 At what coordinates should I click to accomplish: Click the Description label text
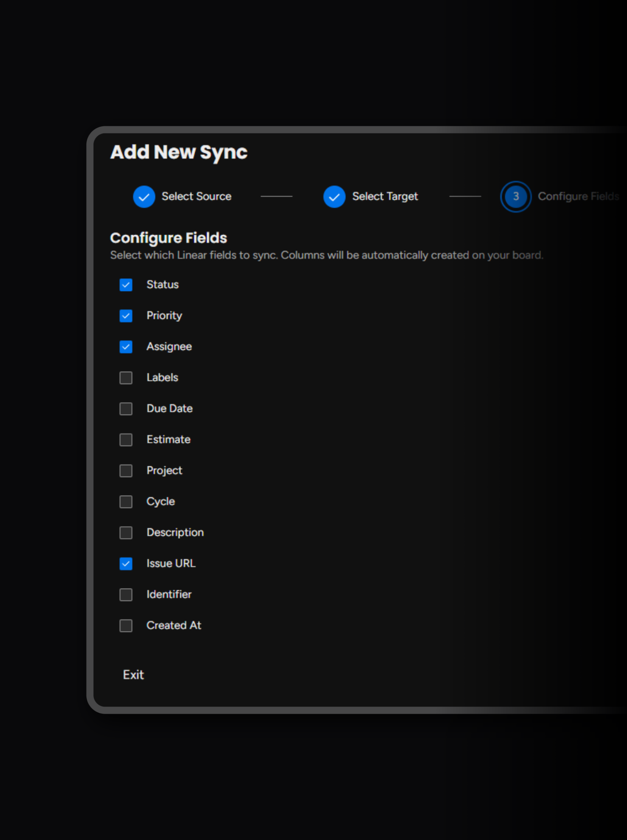(175, 532)
